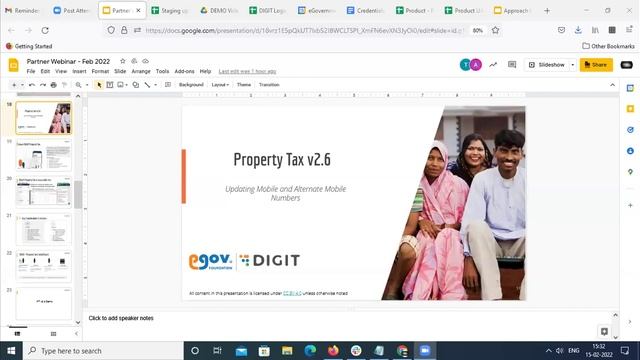Open Firefox from the taskbar

point(333,351)
